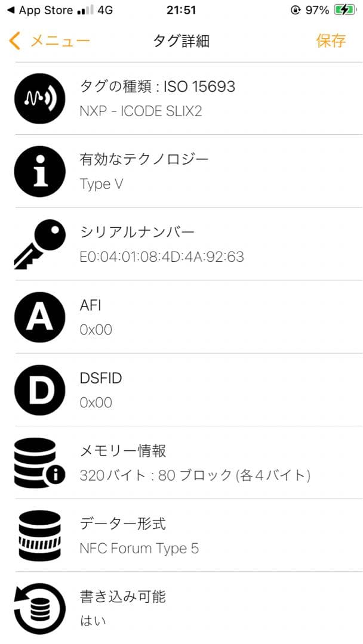Tap the key icon for シリアルナンバー
The image size is (363, 644).
click(x=39, y=244)
